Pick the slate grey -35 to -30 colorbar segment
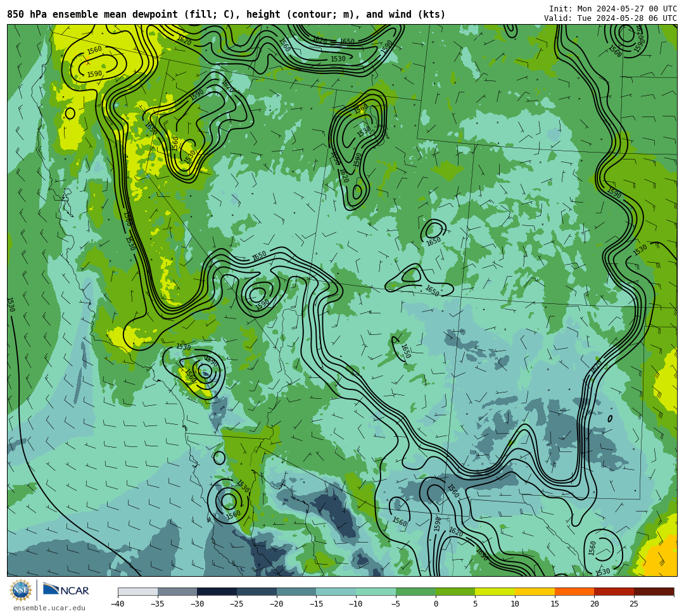Viewport: 684px width, 616px height. 177,591
